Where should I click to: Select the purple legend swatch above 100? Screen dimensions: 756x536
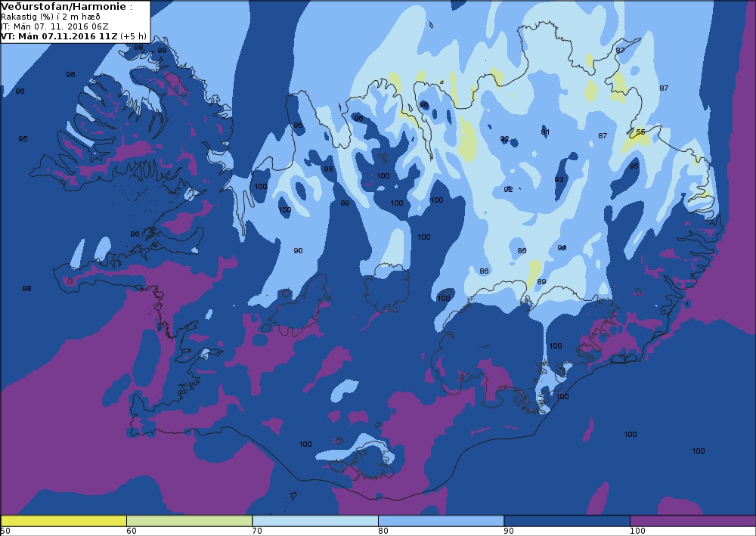click(x=692, y=521)
